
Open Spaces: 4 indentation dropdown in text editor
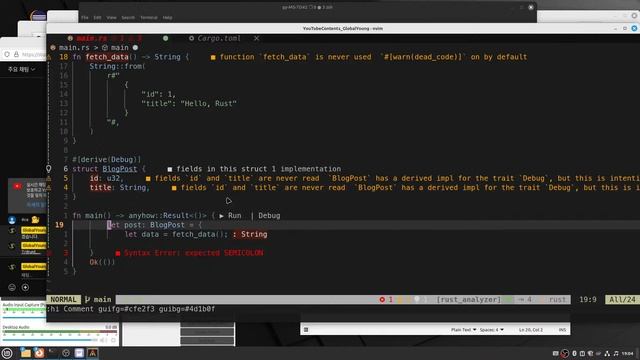[491, 330]
